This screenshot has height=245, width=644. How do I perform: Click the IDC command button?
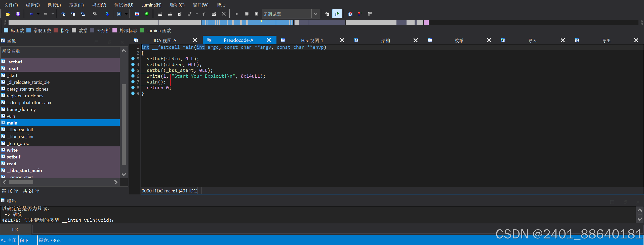point(16,229)
